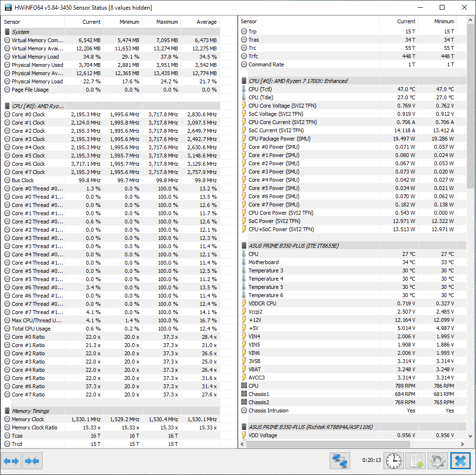
Task: Select the Trfc row
Action: coord(353,56)
